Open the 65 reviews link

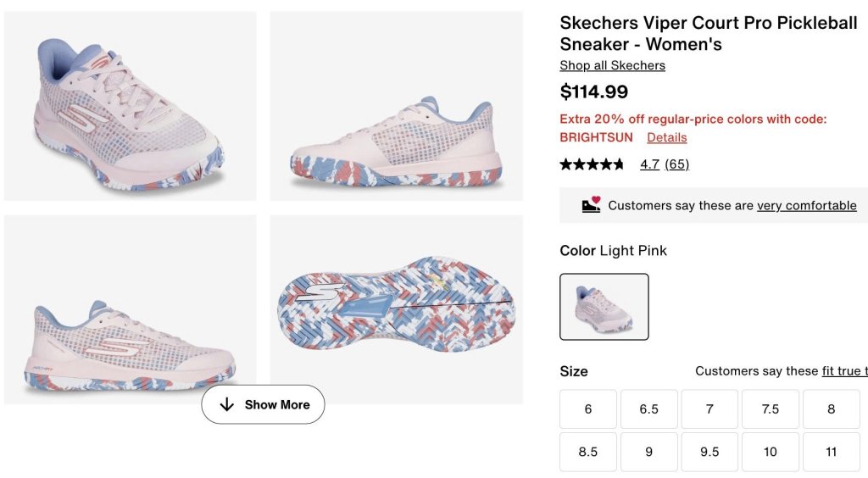pyautogui.click(x=676, y=164)
